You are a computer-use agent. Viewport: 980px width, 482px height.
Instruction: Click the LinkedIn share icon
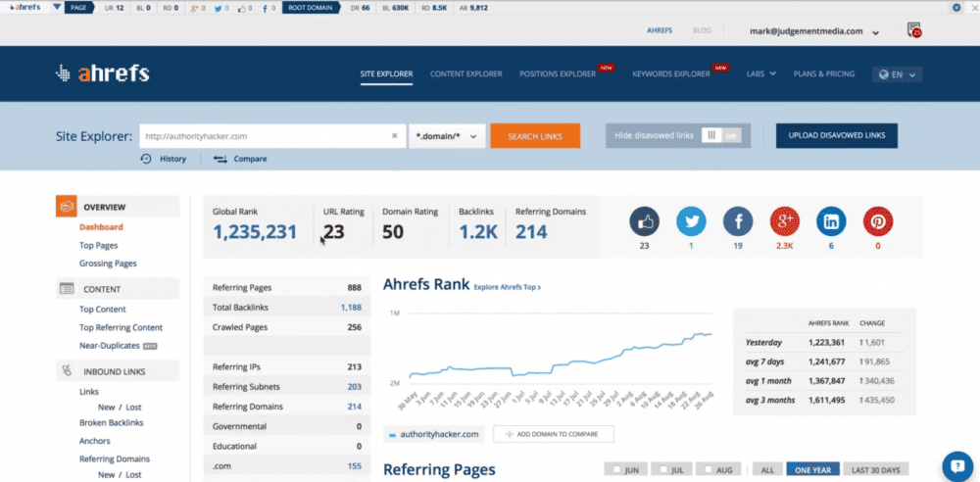831,221
